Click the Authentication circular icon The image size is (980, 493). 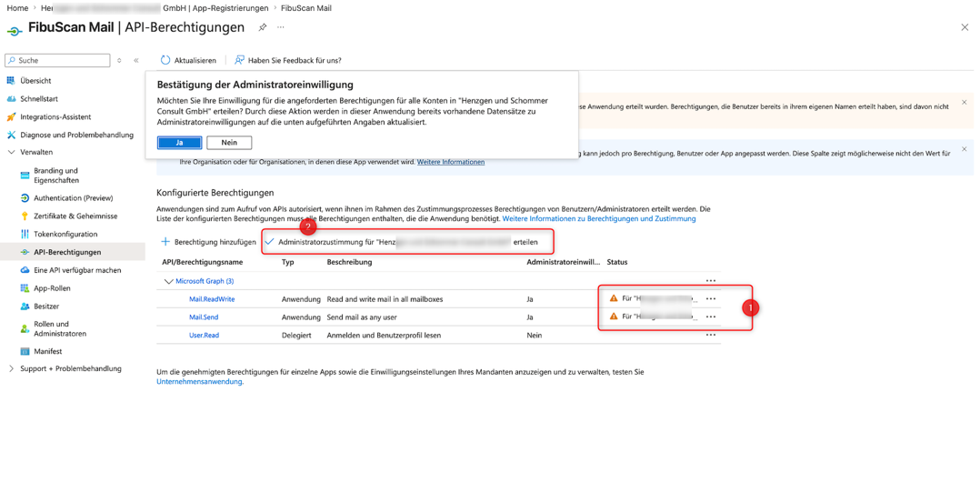[25, 197]
